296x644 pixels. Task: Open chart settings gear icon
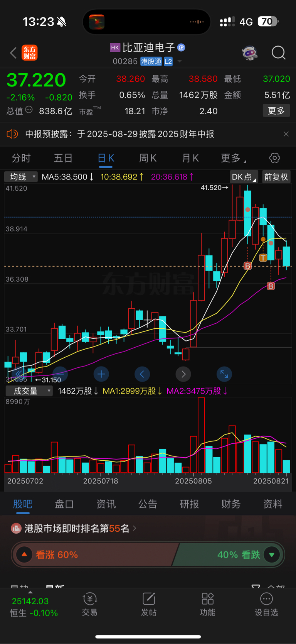pyautogui.click(x=274, y=158)
